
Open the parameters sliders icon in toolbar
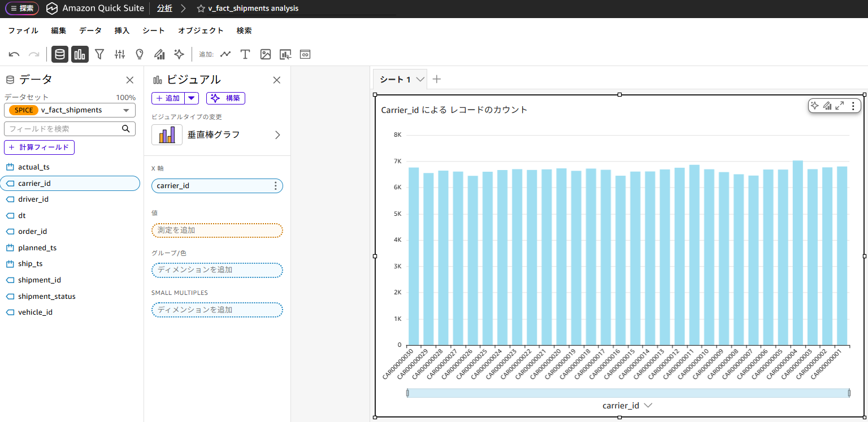coord(119,54)
